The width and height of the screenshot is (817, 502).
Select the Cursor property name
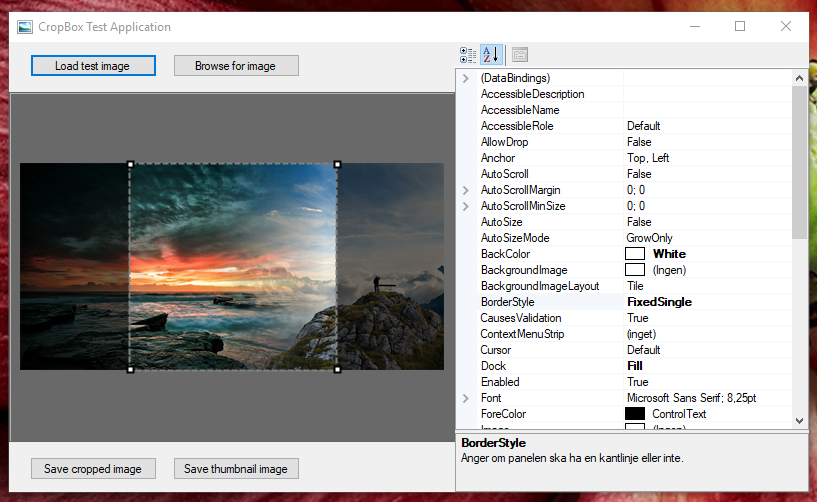click(x=496, y=350)
